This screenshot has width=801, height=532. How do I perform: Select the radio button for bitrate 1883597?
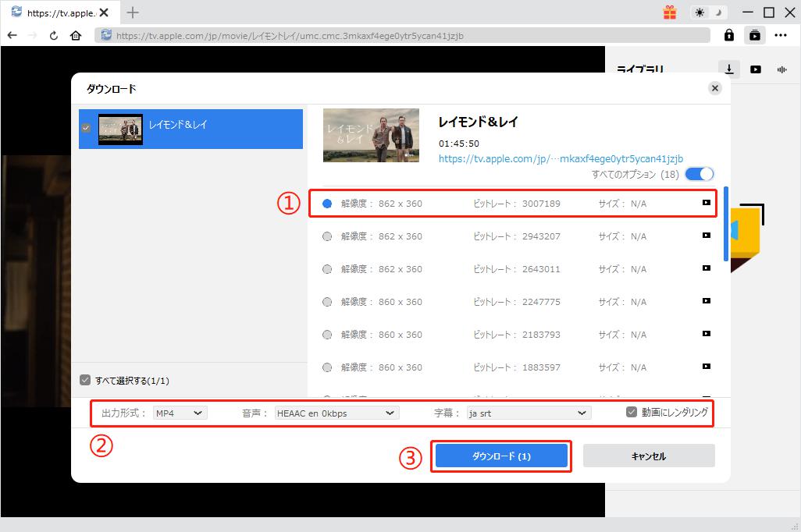[327, 367]
